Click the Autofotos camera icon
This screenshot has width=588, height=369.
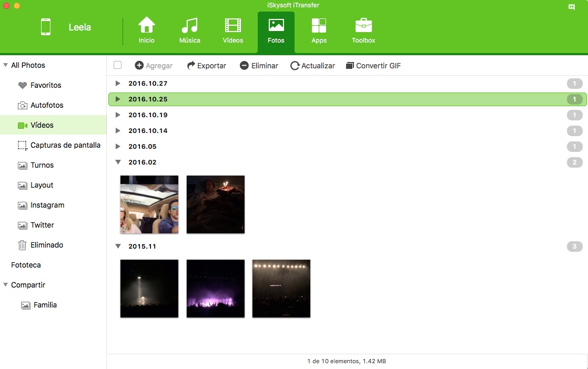click(23, 105)
